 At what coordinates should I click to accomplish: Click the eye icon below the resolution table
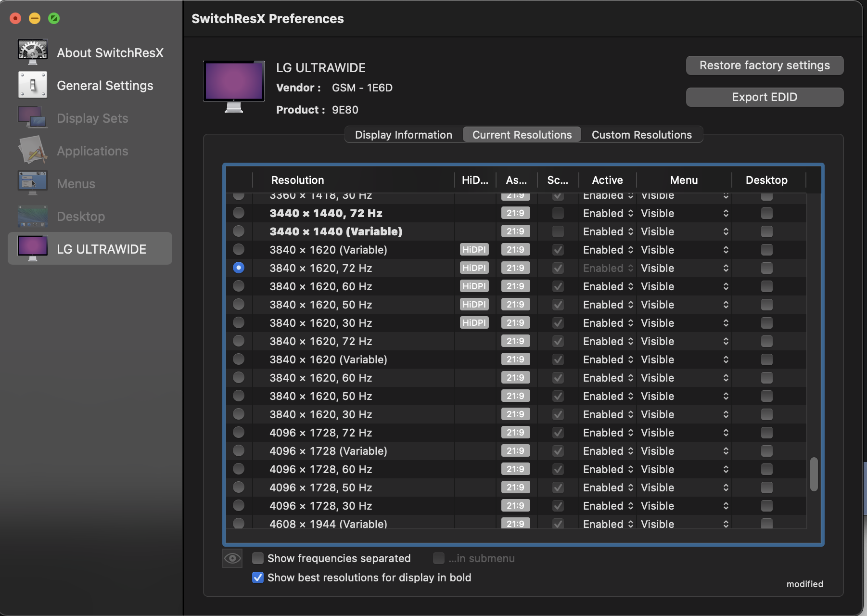[x=232, y=558]
